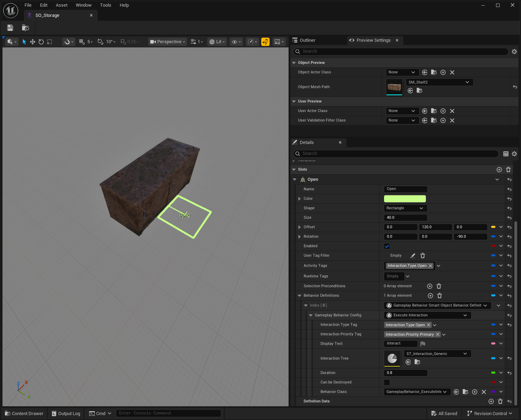Image resolution: width=521 pixels, height=420 pixels.
Task: Delete the Activity Tags Interaction.Type.Open tag
Action: [431, 265]
